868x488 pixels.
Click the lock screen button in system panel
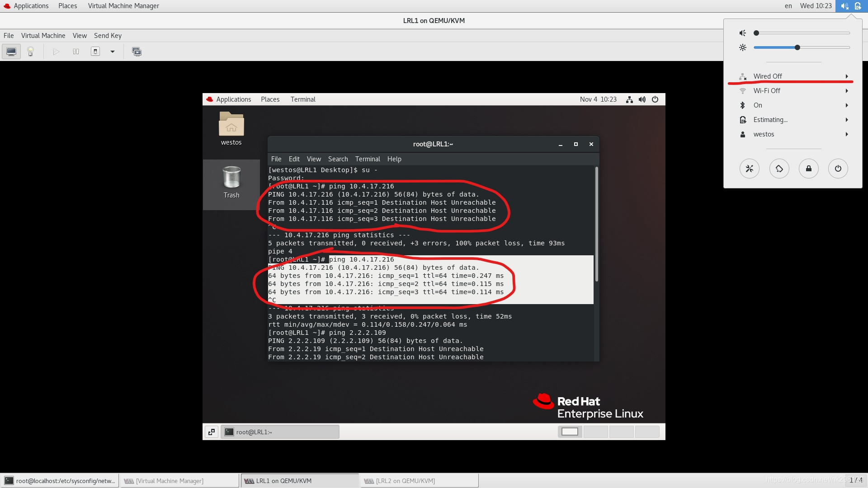tap(808, 168)
